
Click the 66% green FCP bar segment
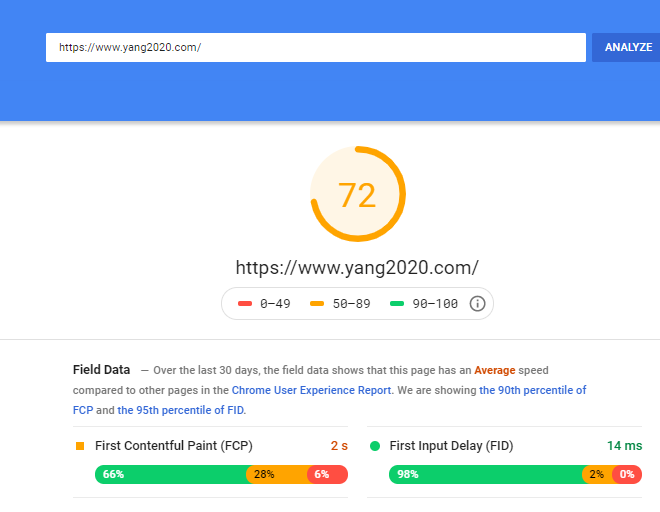(171, 475)
